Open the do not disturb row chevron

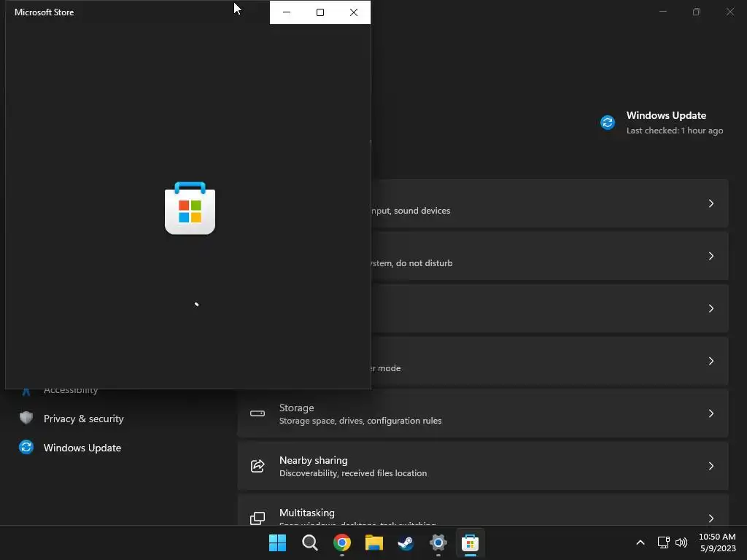[x=711, y=256]
